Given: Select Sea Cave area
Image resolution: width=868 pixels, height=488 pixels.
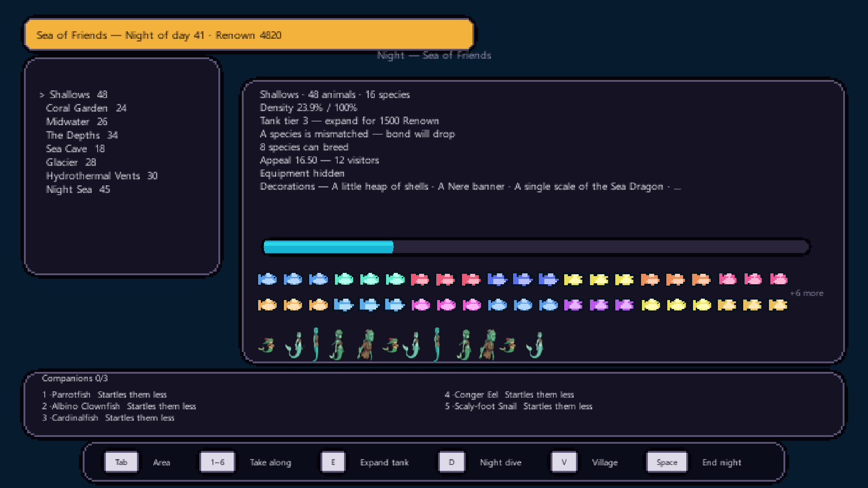Looking at the screenshot, I should (x=75, y=149).
